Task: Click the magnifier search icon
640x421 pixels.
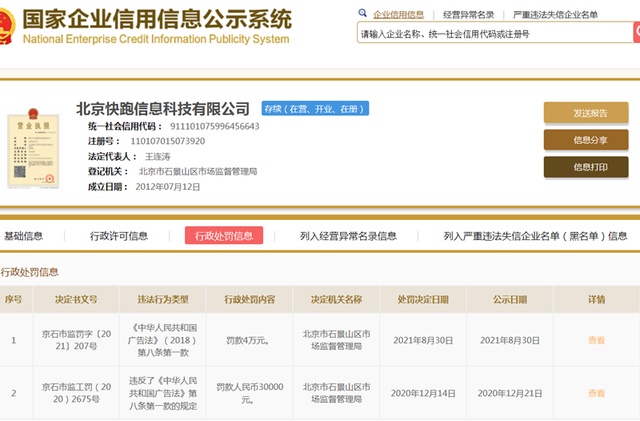Action: tap(362, 13)
